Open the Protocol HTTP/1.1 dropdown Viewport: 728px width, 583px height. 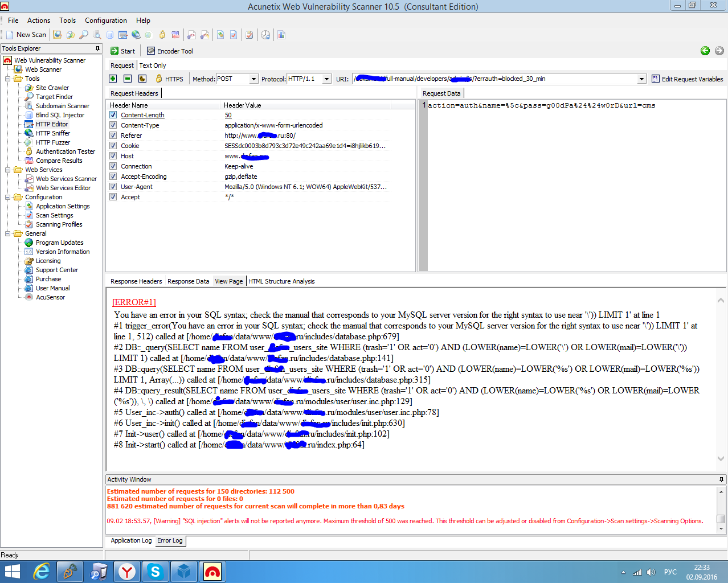pyautogui.click(x=326, y=79)
